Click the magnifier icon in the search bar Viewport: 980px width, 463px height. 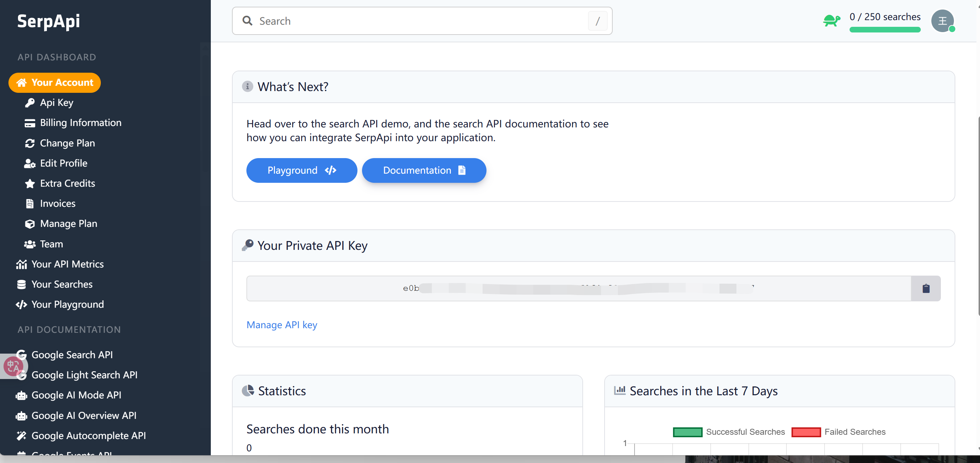pos(247,20)
